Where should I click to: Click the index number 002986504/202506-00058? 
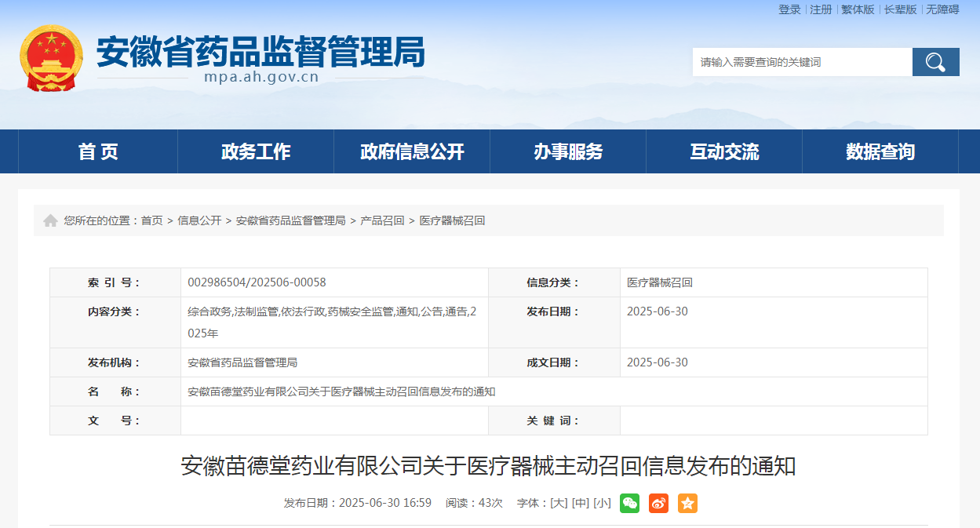pyautogui.click(x=257, y=282)
